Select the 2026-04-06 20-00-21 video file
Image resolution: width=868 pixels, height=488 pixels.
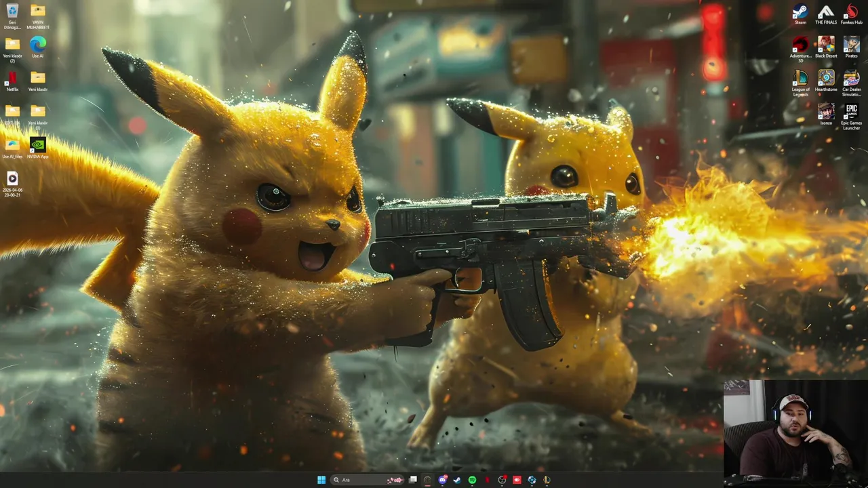click(x=12, y=183)
